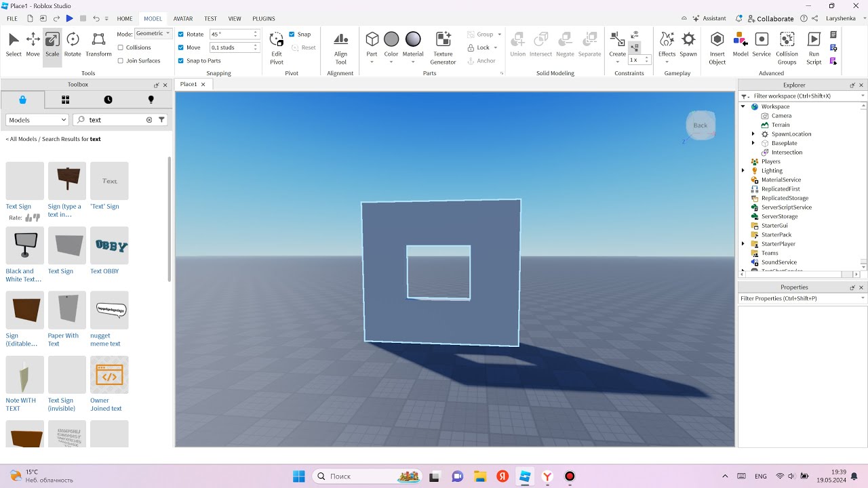Expand the StarterPlayer node
868x488 pixels.
coord(743,243)
